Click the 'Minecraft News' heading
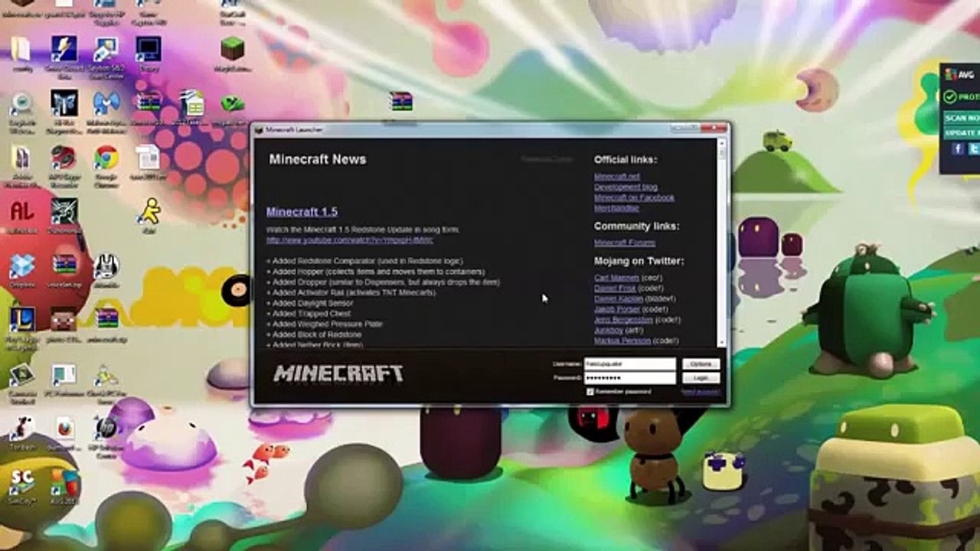Image resolution: width=980 pixels, height=551 pixels. click(318, 159)
